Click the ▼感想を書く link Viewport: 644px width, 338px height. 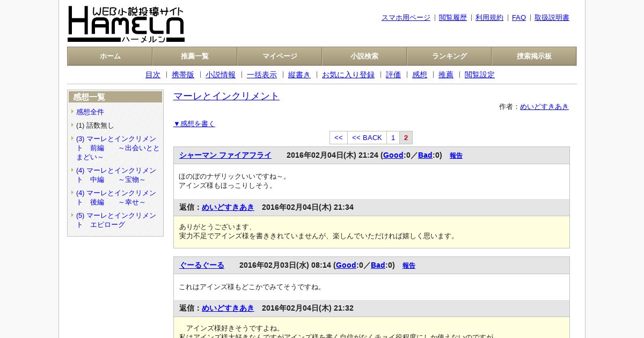(x=194, y=124)
